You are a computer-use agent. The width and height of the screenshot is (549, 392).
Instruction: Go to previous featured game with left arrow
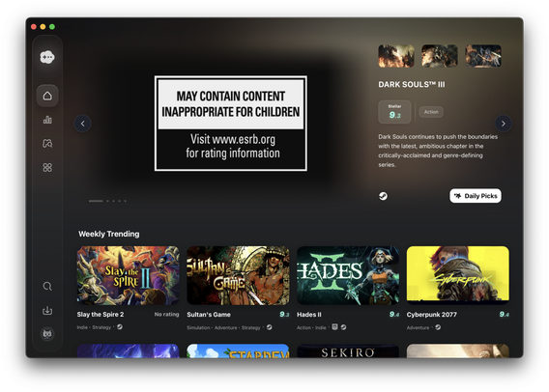click(x=82, y=124)
